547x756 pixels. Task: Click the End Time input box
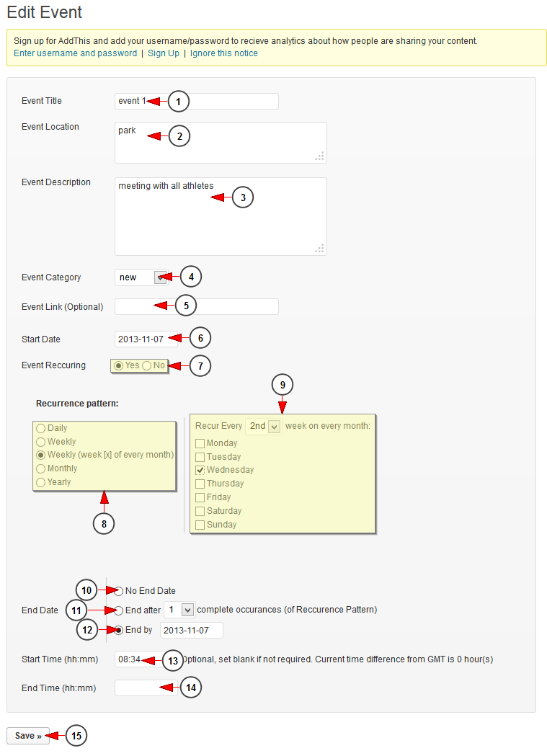point(146,688)
